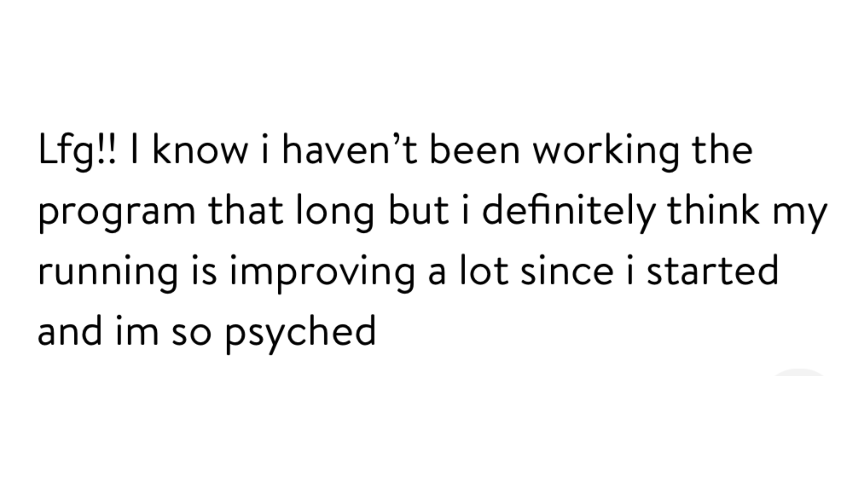This screenshot has width=868, height=488.
Task: Click the word "lot" in the third line
Action: click(x=484, y=270)
